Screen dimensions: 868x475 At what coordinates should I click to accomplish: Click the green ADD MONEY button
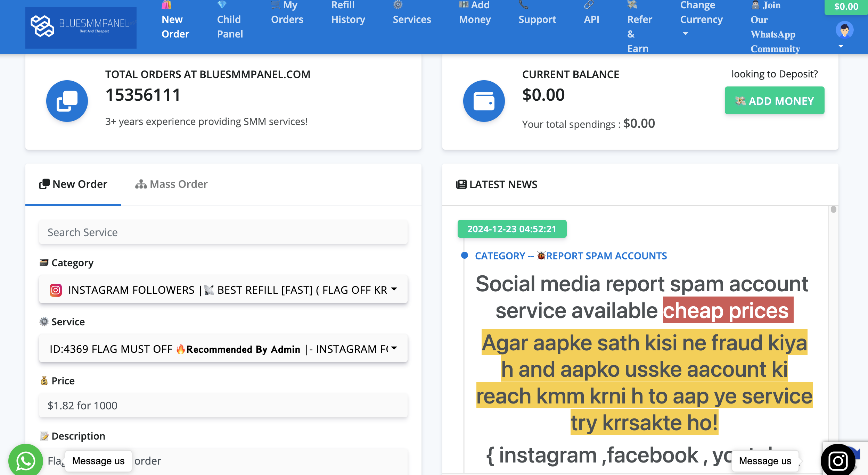click(775, 100)
